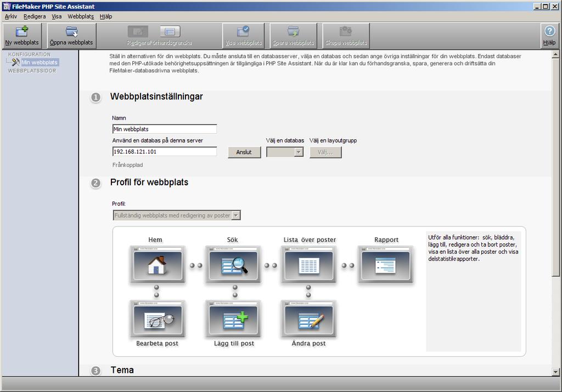Screen dimensions: 562x392
Task: Click the Anslut button
Action: click(x=244, y=152)
